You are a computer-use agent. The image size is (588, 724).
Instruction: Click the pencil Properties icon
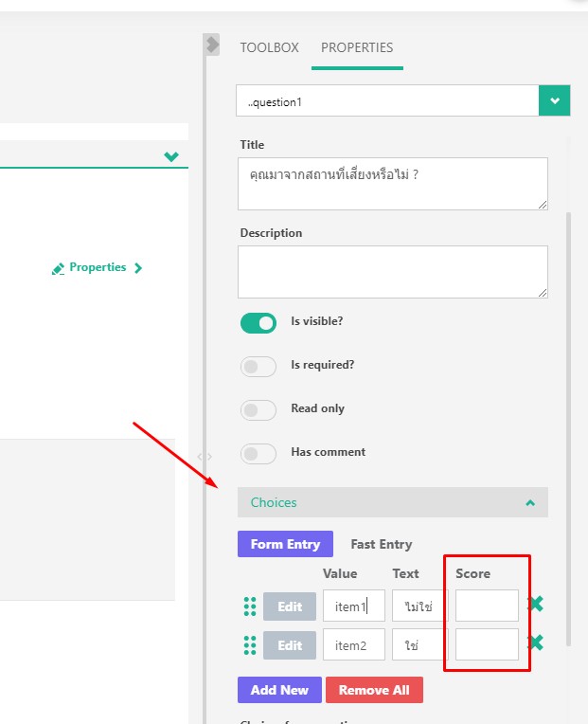tap(59, 268)
